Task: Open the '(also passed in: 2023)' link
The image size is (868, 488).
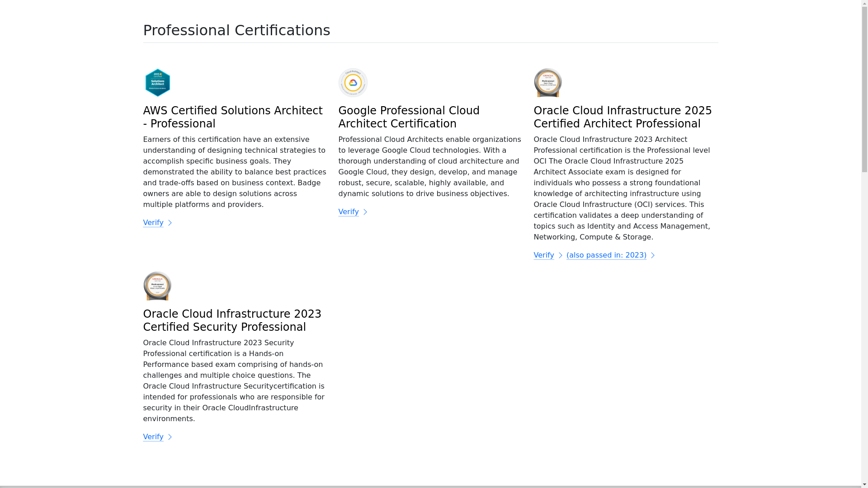Action: click(611, 255)
